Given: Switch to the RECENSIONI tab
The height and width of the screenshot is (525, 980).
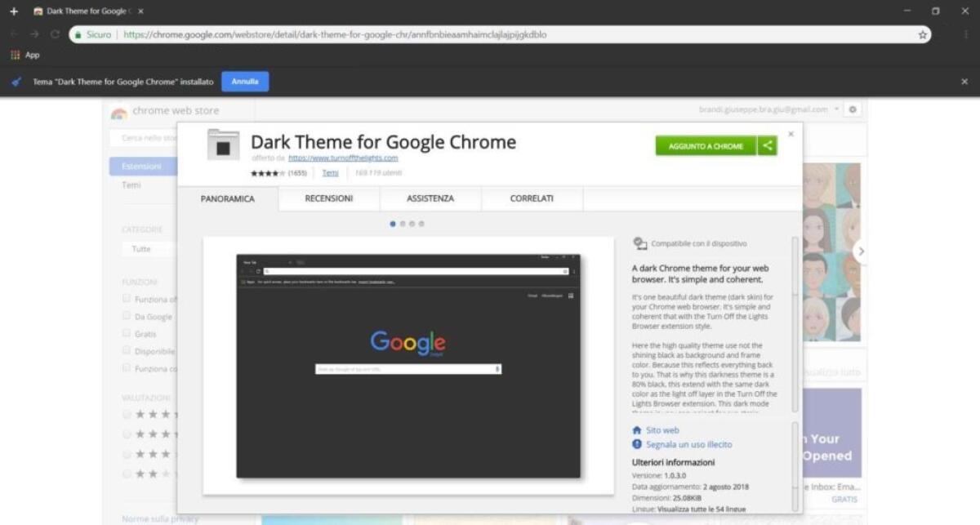Looking at the screenshot, I should (329, 198).
